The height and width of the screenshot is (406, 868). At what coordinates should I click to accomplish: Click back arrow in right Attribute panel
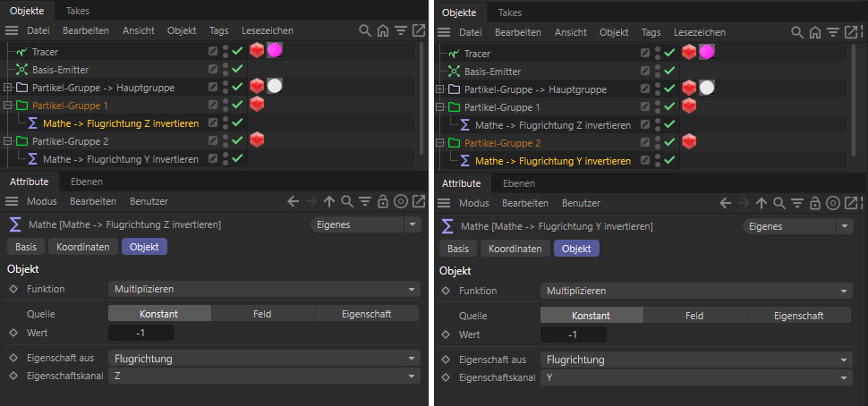coord(725,204)
